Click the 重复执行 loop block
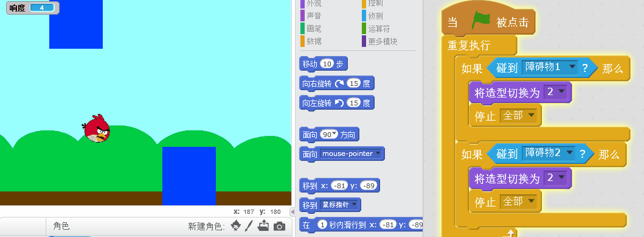The width and height of the screenshot is (644, 237). 469,45
